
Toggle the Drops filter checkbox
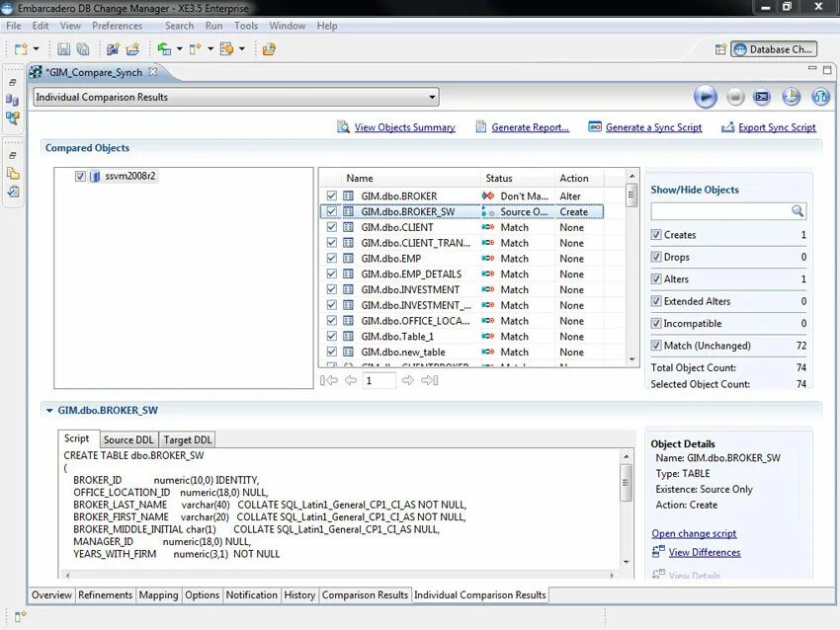pos(656,257)
